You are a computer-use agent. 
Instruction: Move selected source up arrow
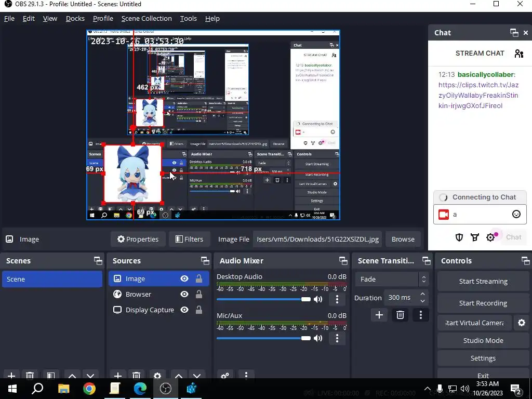(179, 376)
